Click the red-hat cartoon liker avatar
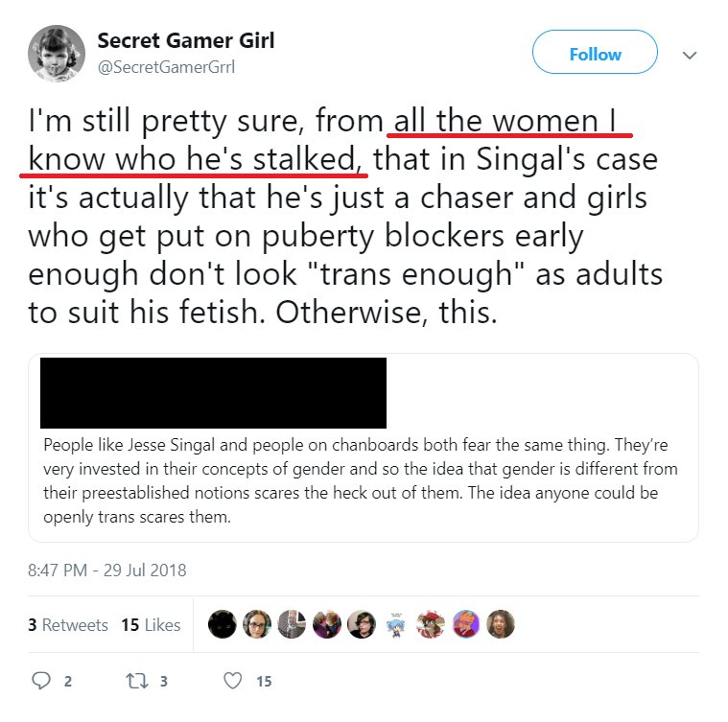 pyautogui.click(x=431, y=624)
